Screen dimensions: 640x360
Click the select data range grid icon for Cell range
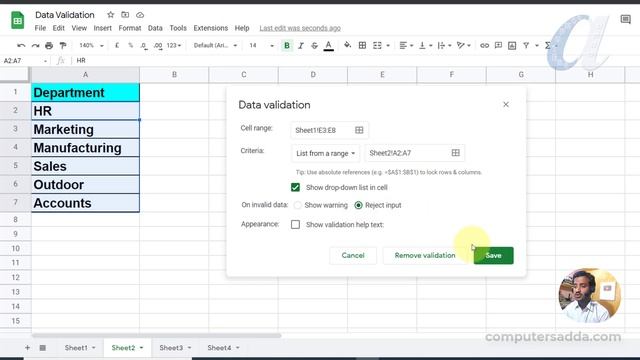359,130
